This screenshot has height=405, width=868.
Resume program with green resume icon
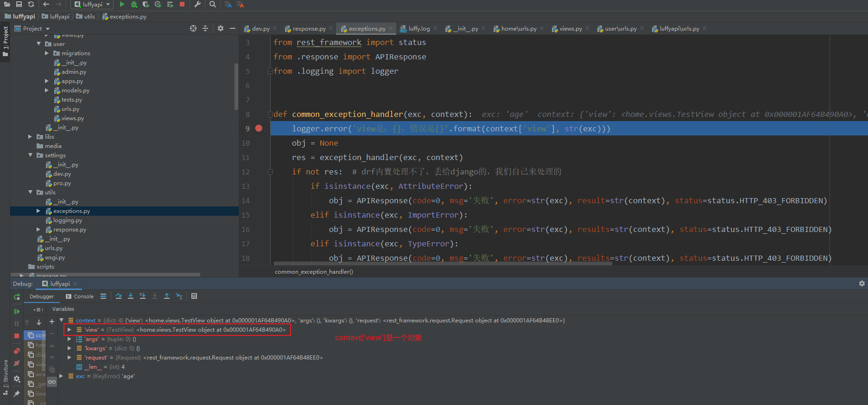pyautogui.click(x=17, y=311)
